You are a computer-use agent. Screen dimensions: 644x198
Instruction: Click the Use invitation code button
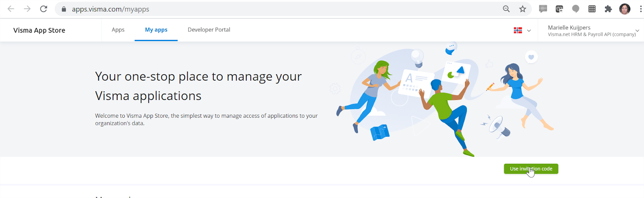(531, 169)
